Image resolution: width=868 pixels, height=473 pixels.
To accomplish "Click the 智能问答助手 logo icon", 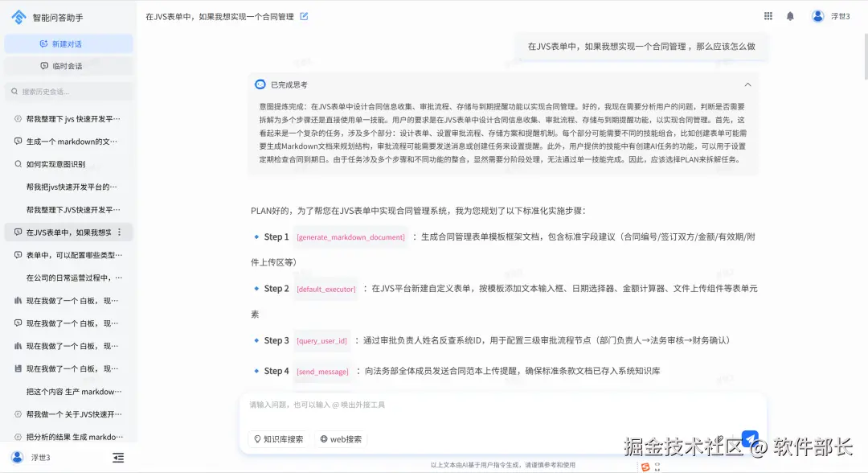I will pyautogui.click(x=18, y=17).
